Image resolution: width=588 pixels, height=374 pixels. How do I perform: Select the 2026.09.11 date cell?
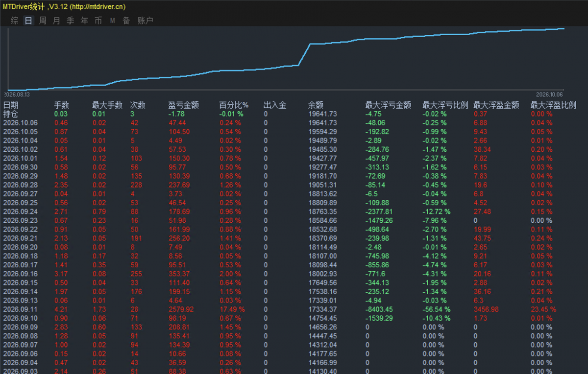click(x=20, y=309)
